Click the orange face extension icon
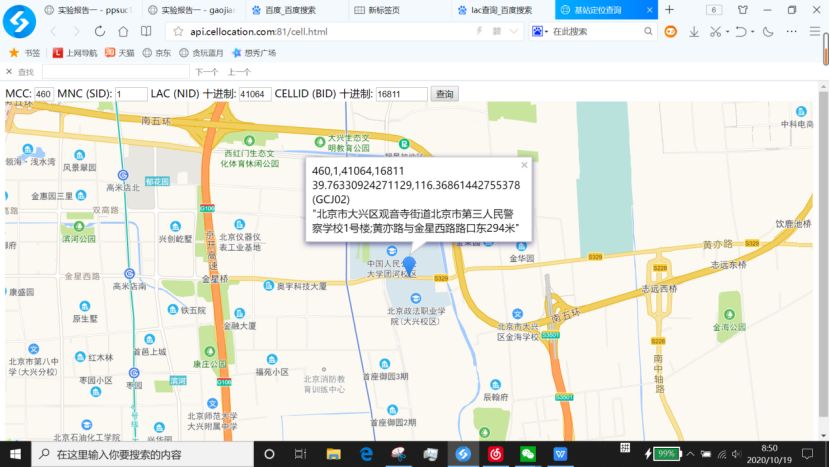830x467 pixels. [x=671, y=32]
